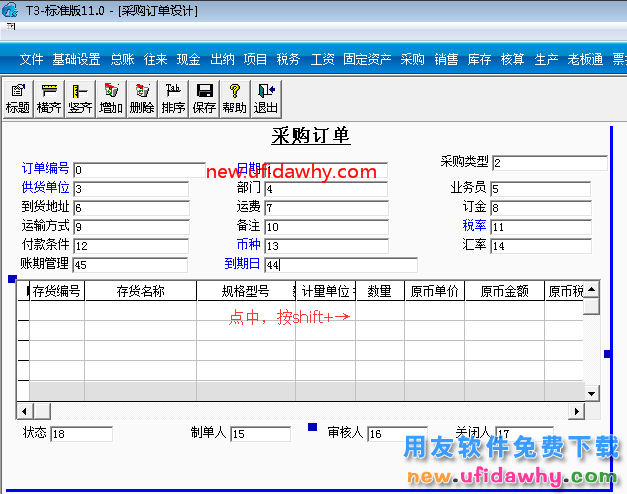
Task: Open the 库存 menu
Action: [x=479, y=59]
